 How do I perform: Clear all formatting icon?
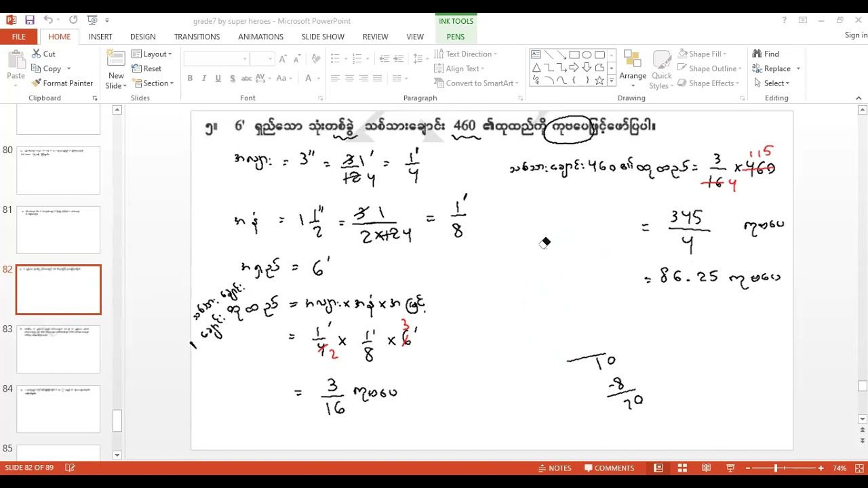[x=317, y=59]
